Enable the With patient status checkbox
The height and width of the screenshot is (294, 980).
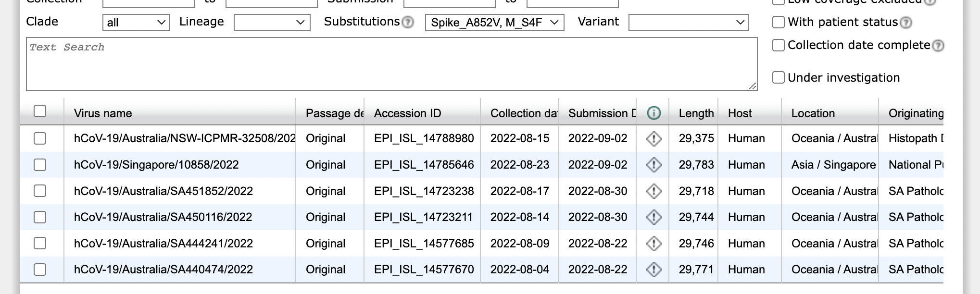(779, 22)
